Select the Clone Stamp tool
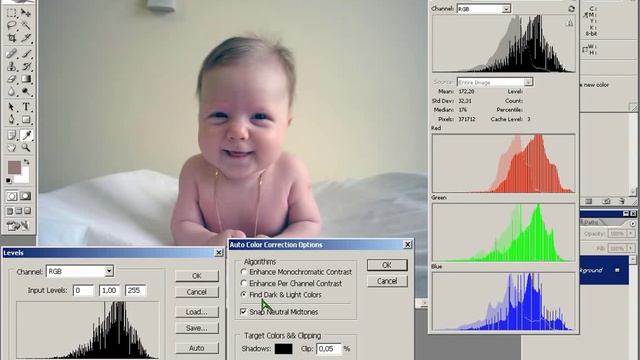Viewport: 640px width, 360px height. (x=11, y=66)
